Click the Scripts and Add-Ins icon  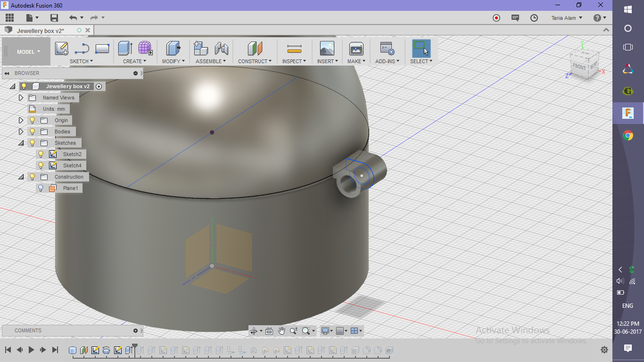tap(387, 49)
